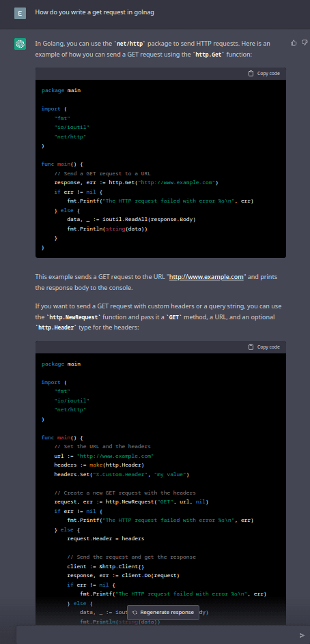Click the user prompt text about get request
This screenshot has height=644, width=310.
pos(94,12)
